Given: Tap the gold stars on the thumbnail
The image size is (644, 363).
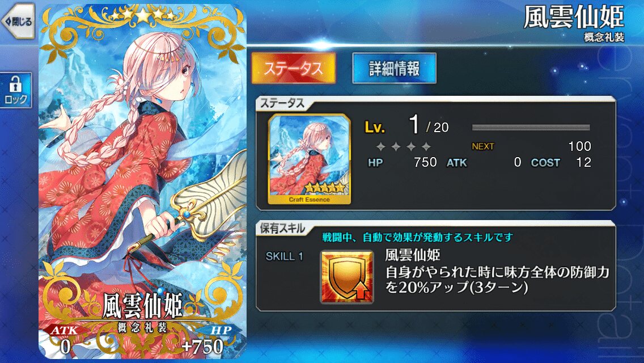Looking at the screenshot, I should (324, 188).
